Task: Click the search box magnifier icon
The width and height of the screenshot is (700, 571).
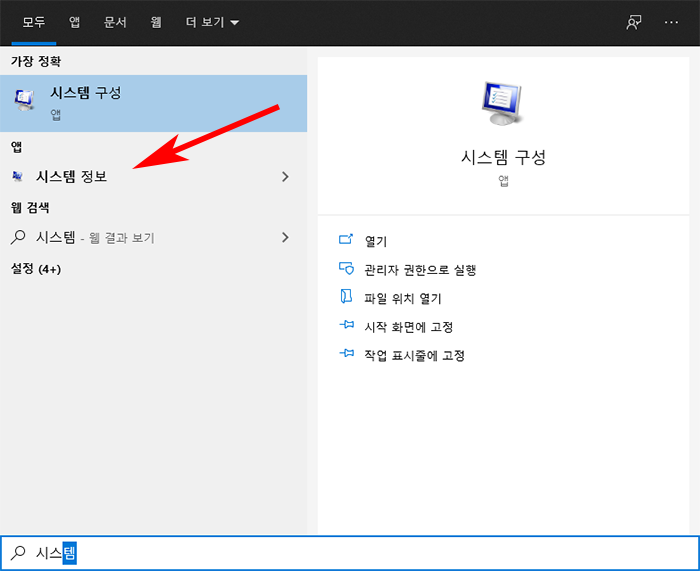Action: point(18,553)
